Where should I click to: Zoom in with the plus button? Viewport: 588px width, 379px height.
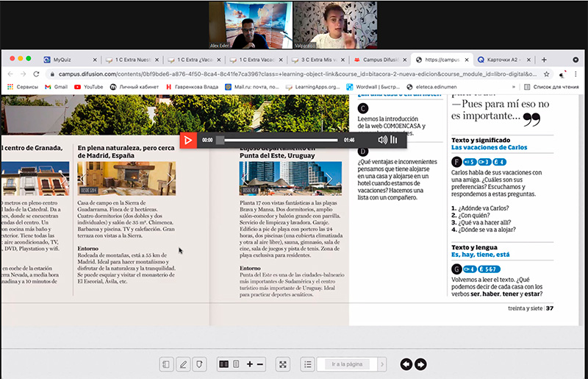(x=250, y=364)
